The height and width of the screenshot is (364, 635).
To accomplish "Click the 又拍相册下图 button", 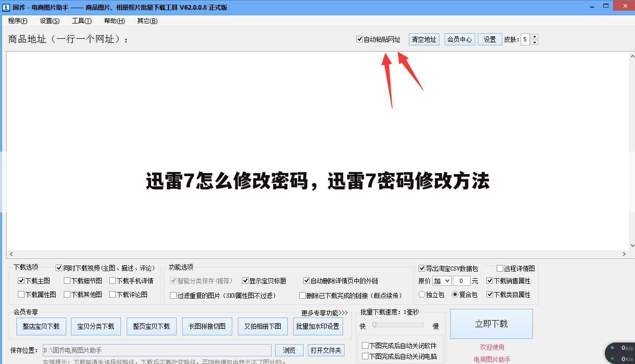I will [262, 326].
